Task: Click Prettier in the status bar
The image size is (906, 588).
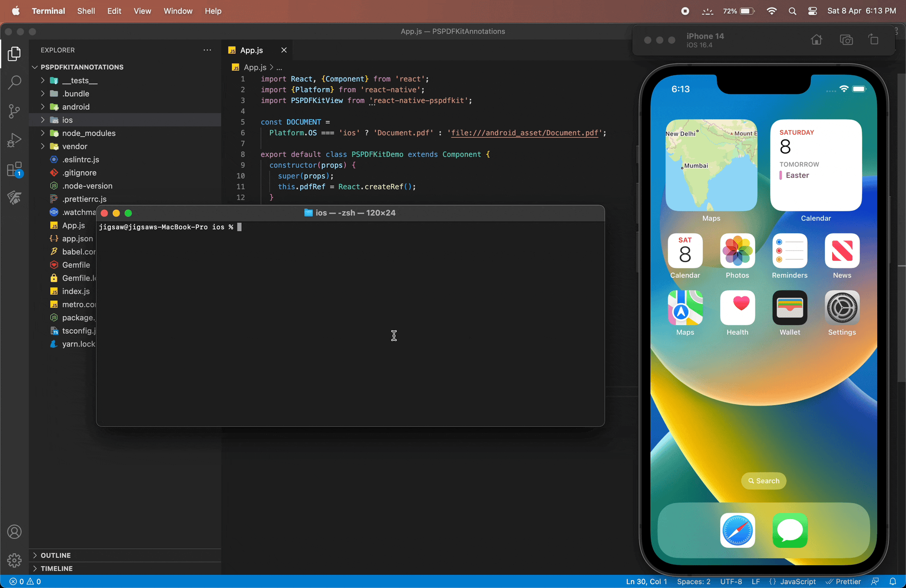Action: click(848, 581)
